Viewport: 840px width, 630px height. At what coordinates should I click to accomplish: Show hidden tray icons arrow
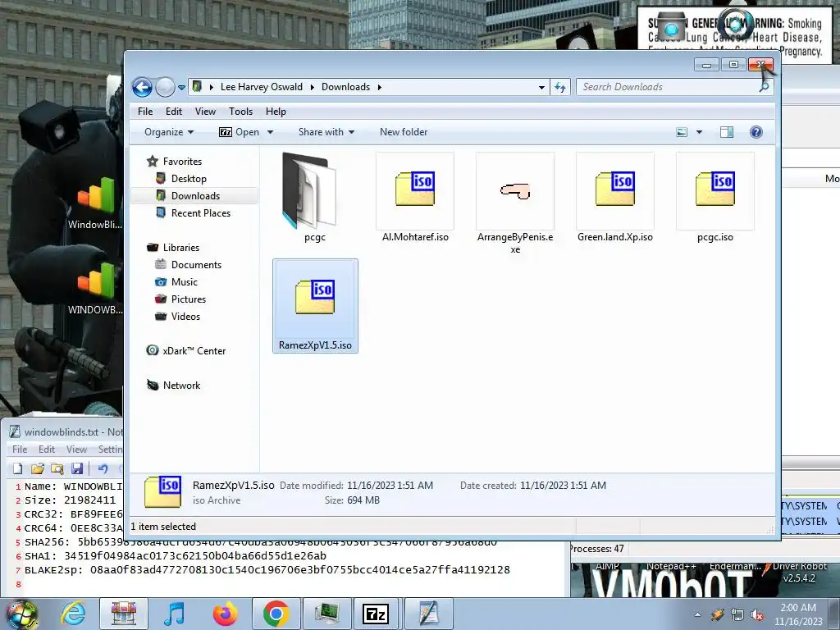[x=697, y=615]
